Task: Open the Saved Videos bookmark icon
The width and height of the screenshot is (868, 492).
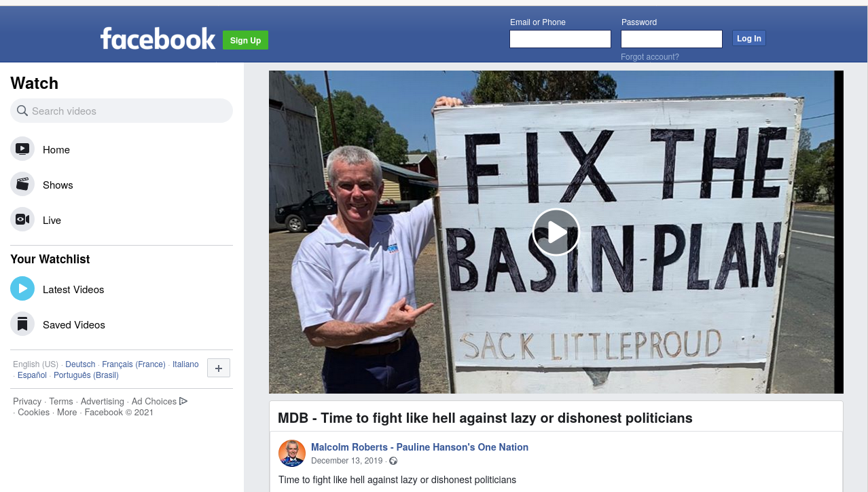Action: coord(22,324)
